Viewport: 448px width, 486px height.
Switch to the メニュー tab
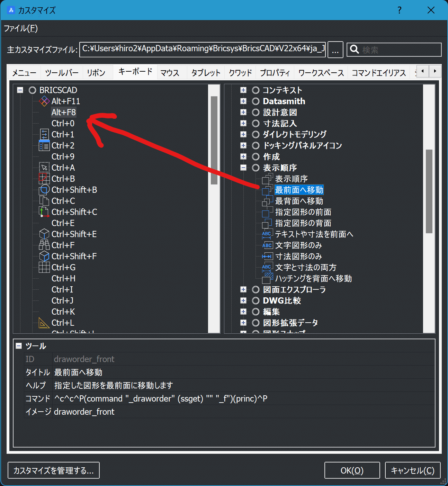(24, 73)
